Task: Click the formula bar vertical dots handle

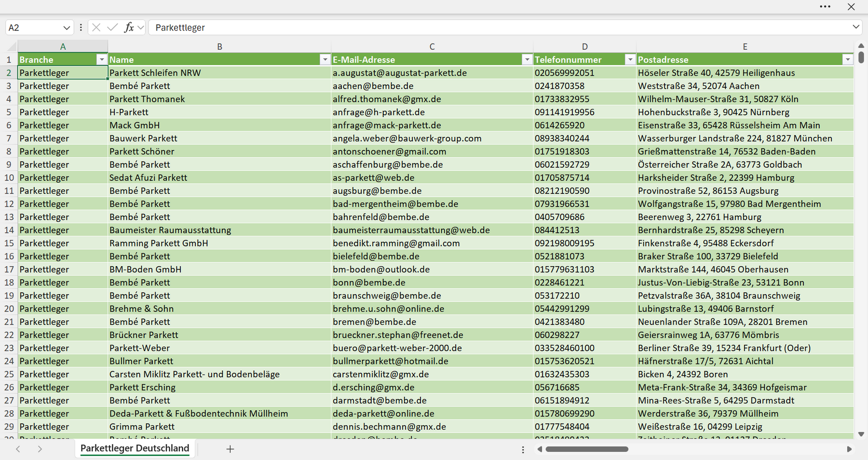Action: pyautogui.click(x=81, y=27)
